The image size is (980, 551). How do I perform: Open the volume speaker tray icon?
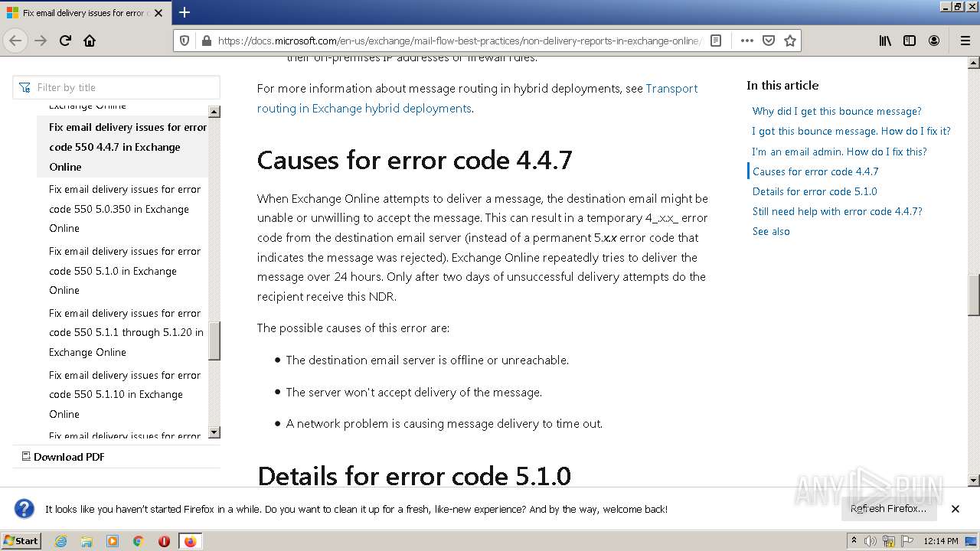tap(871, 541)
